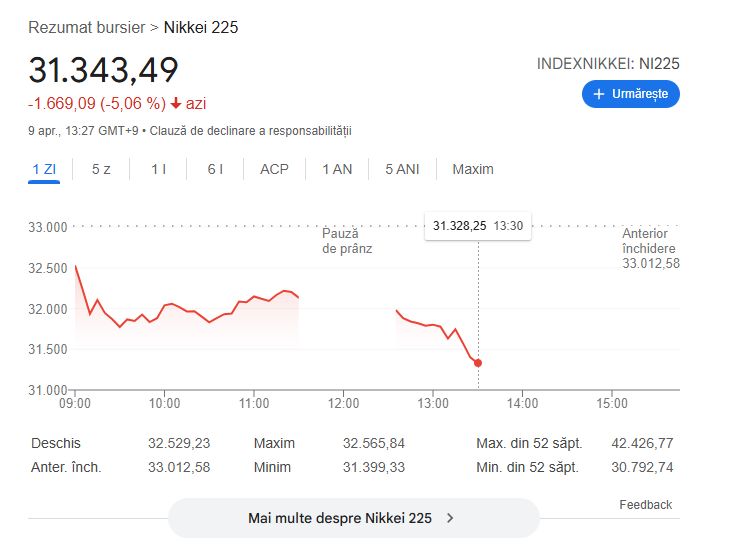Switch to the 1 l range tab

click(x=158, y=169)
